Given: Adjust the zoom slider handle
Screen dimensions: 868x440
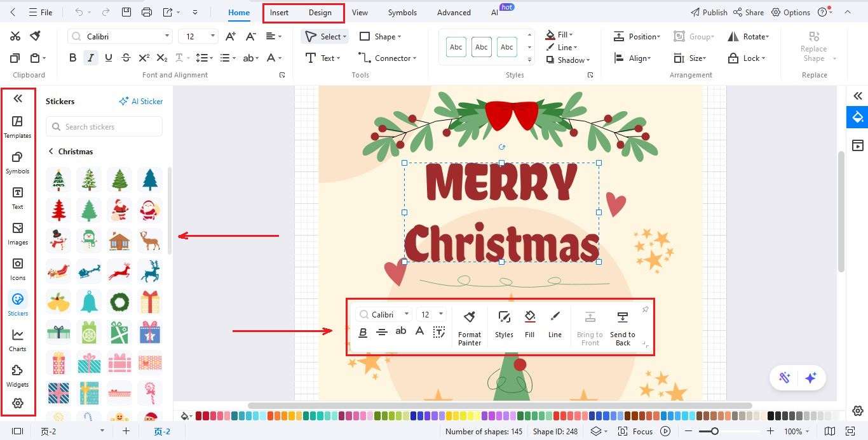Looking at the screenshot, I should coord(715,431).
